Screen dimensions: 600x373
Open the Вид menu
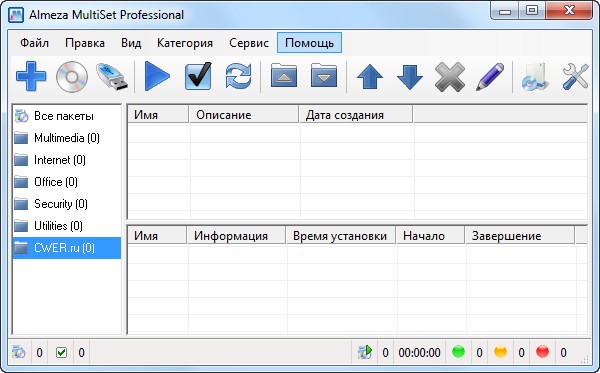[x=131, y=43]
